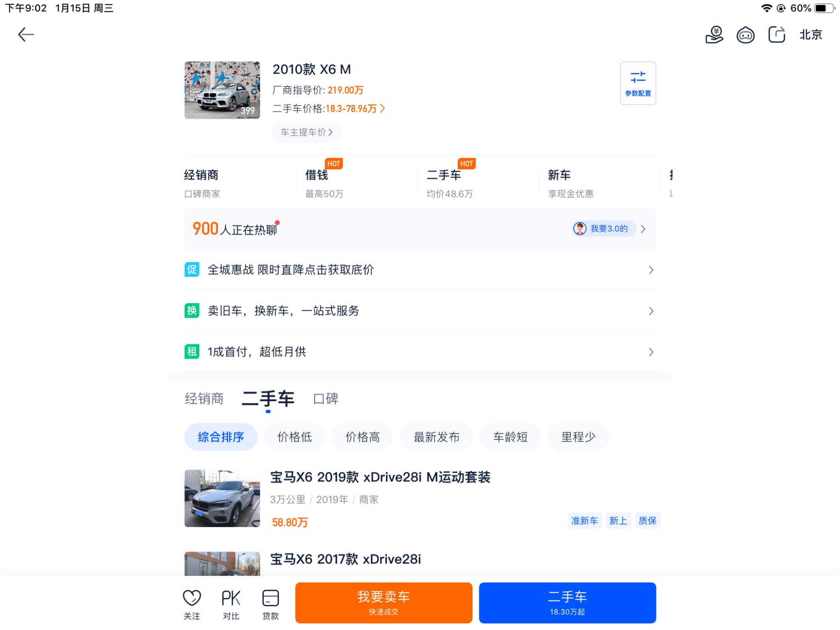Select 里程少 sort filter
The height and width of the screenshot is (630, 840).
578,437
